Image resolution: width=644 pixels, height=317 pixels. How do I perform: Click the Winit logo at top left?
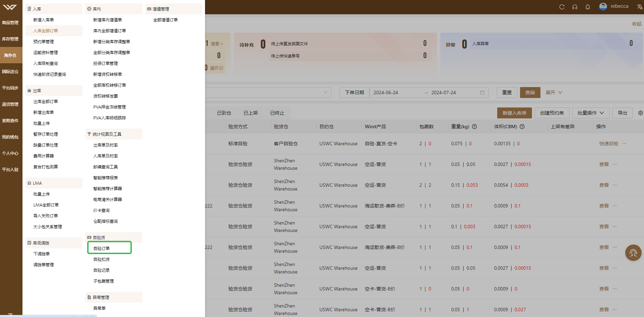point(10,7)
